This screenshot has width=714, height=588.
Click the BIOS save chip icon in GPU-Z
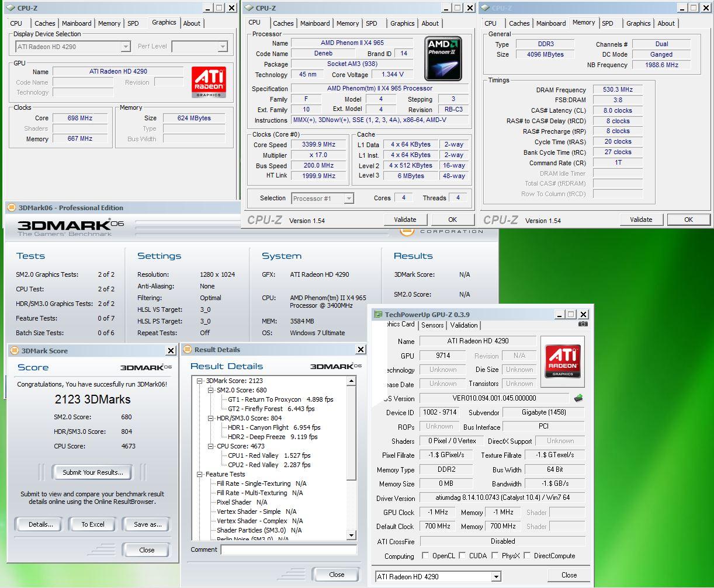[x=578, y=398]
